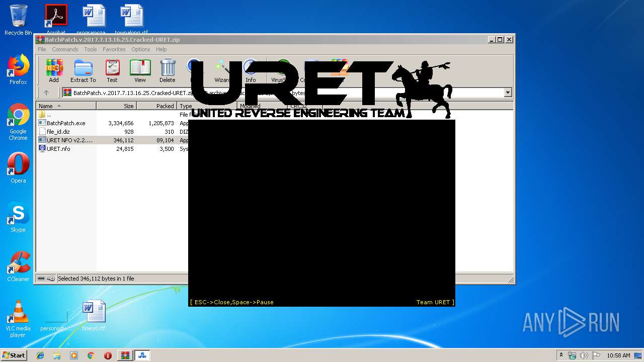The height and width of the screenshot is (362, 644).
Task: Open the File menu
Action: pyautogui.click(x=42, y=49)
